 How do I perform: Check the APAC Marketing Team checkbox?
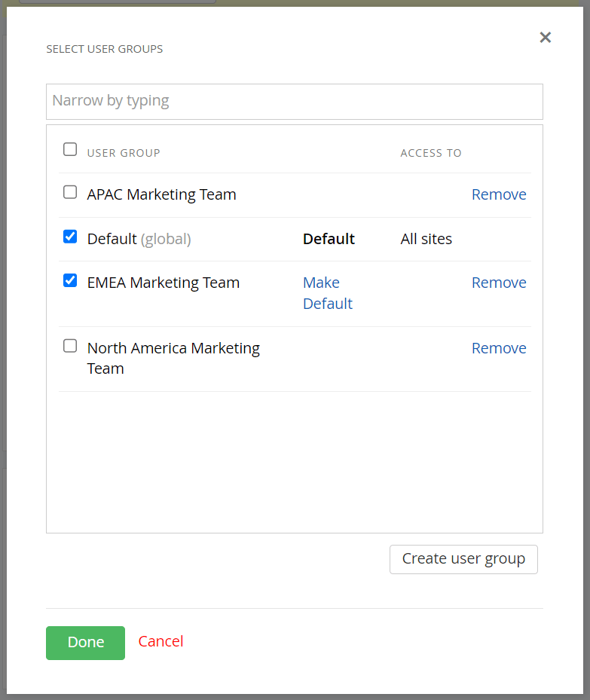[x=70, y=192]
